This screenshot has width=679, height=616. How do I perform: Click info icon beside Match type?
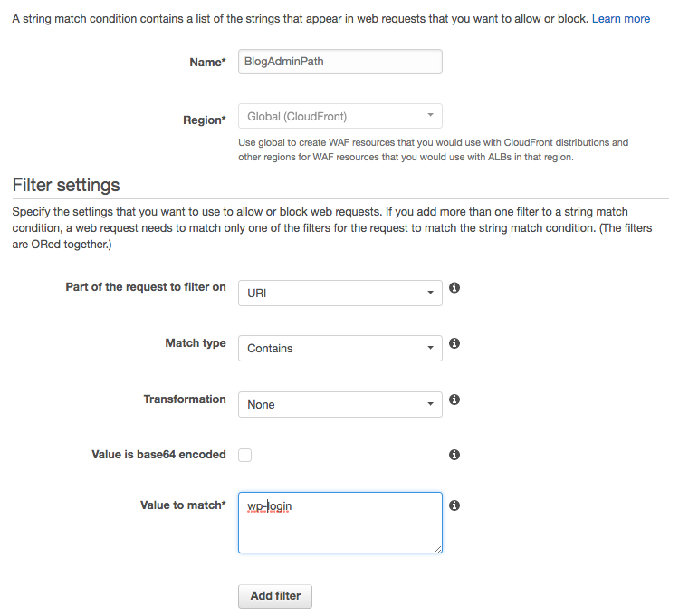(454, 343)
